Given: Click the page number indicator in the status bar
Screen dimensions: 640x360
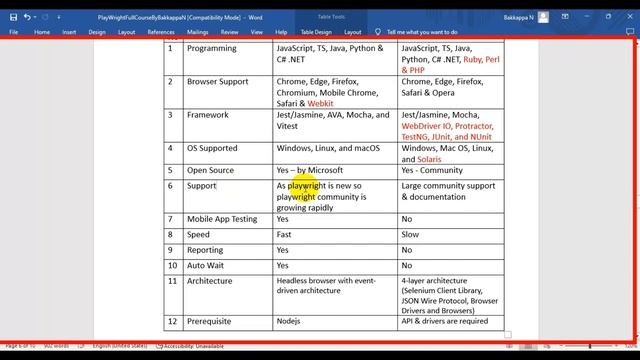Looking at the screenshot, I should pos(20,346).
